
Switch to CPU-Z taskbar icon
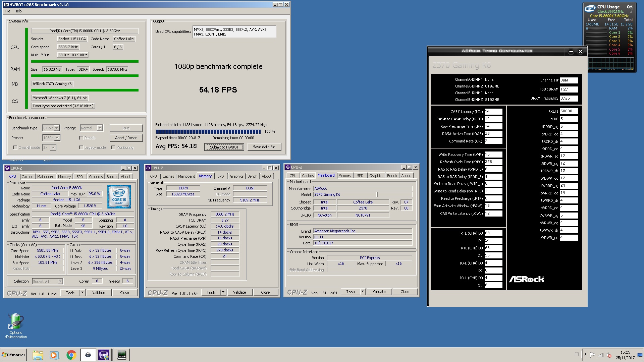(x=104, y=355)
